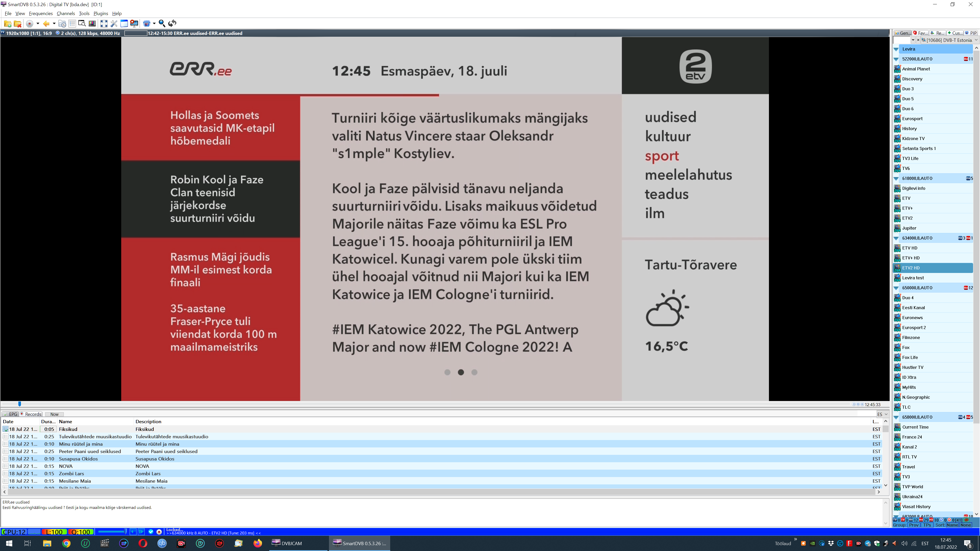Open settings via wrench and screwdriver icon
The image size is (980, 551).
(x=114, y=23)
